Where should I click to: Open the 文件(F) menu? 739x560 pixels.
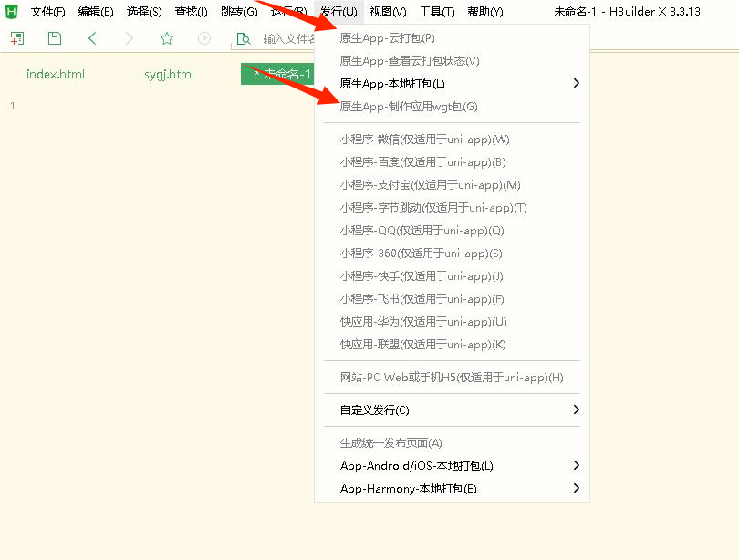tap(47, 12)
